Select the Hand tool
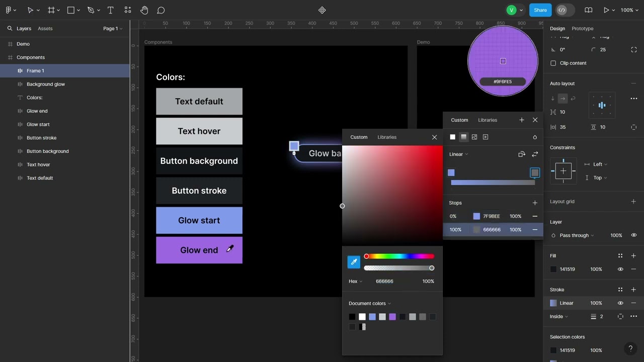Screen dimensions: 644x362 tap(144, 10)
